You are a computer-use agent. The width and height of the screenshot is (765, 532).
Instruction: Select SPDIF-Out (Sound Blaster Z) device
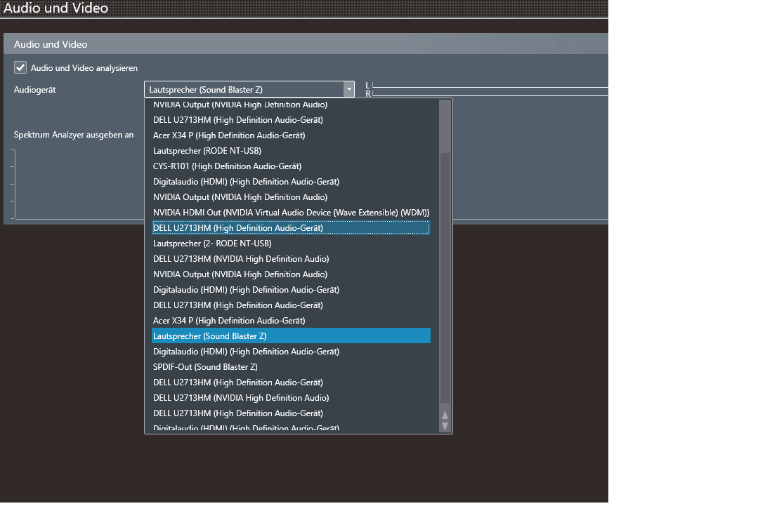click(291, 366)
